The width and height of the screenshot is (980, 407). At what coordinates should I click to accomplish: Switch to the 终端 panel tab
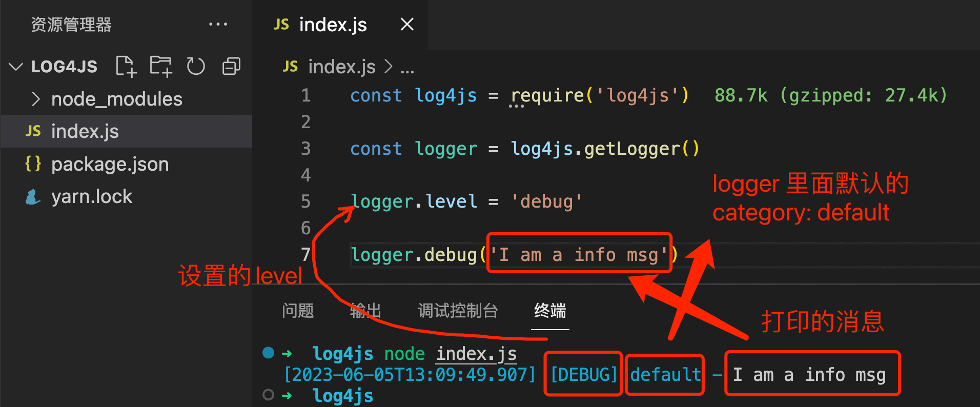click(550, 311)
